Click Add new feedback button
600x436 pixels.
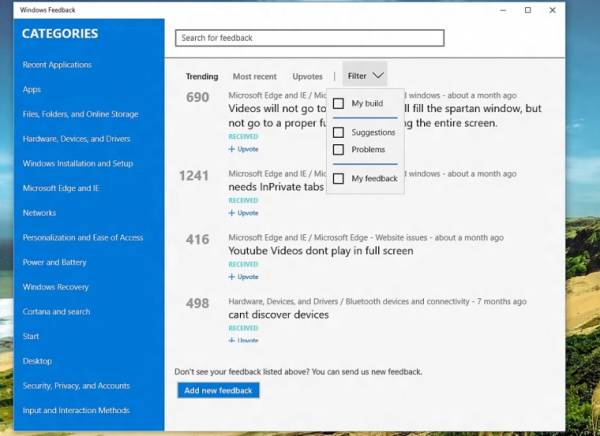click(218, 390)
